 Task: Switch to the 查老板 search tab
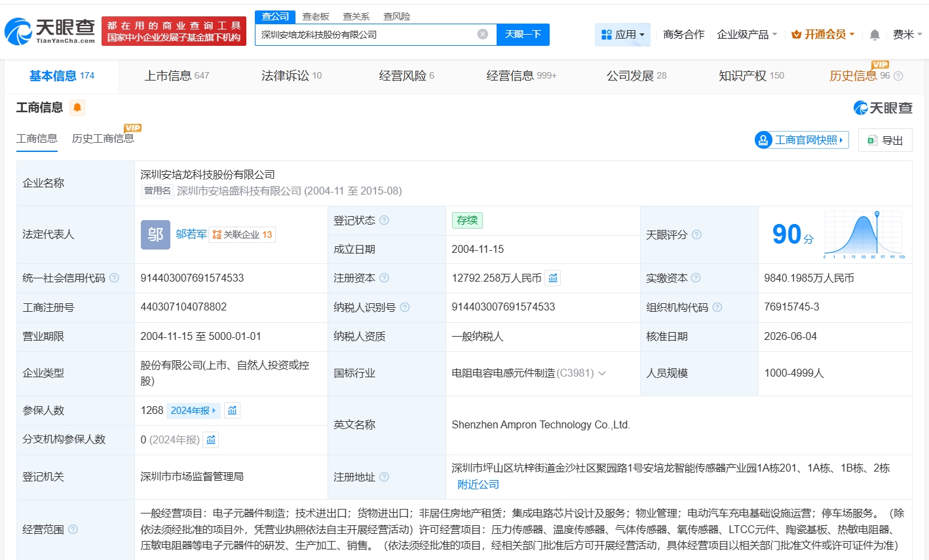coord(316,16)
